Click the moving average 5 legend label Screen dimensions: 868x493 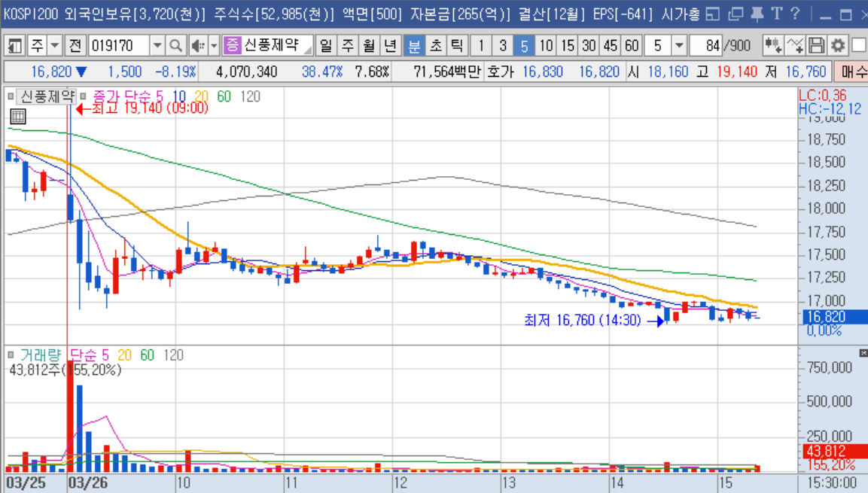tap(160, 97)
